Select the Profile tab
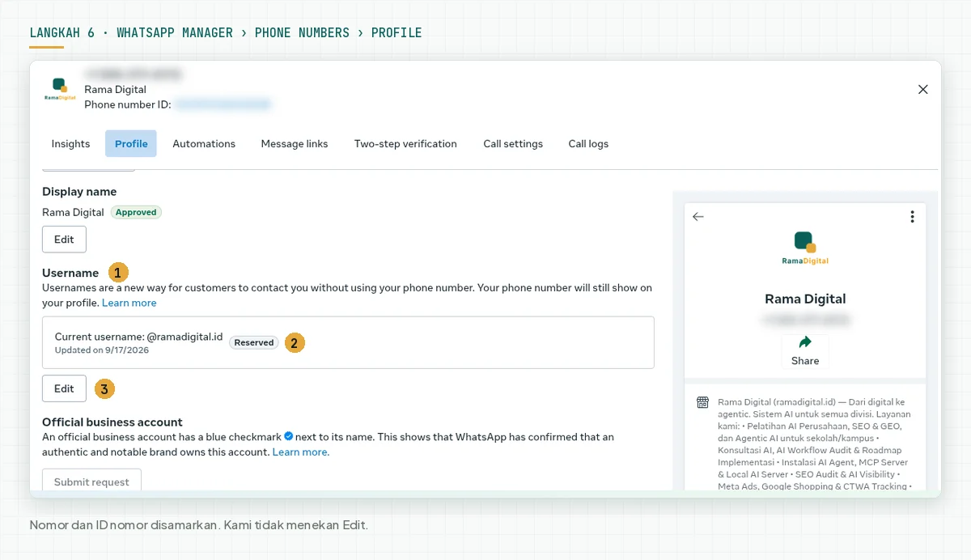The height and width of the screenshot is (560, 971). 131,144
